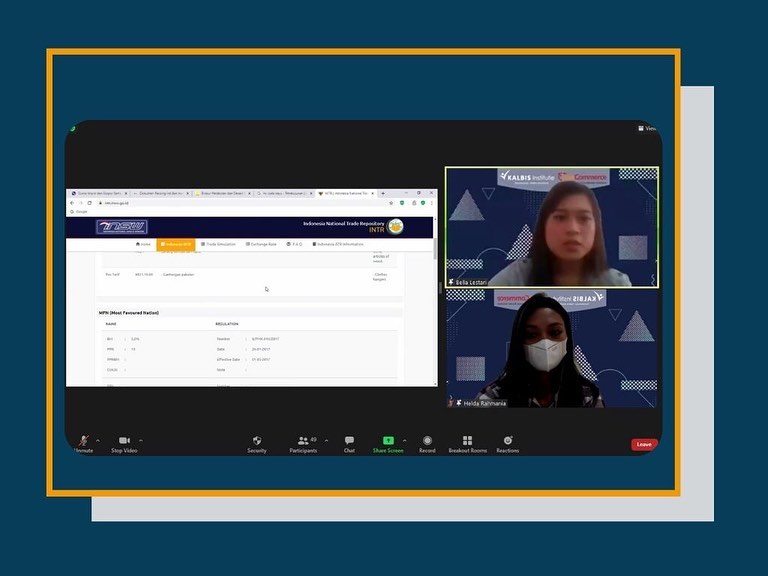Image resolution: width=768 pixels, height=576 pixels.
Task: Open Breakout Rooms
Action: (467, 443)
